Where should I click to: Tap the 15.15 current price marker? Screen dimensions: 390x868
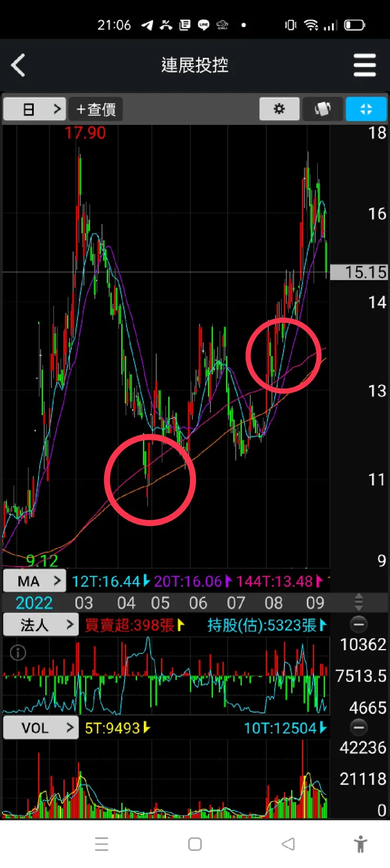(359, 272)
